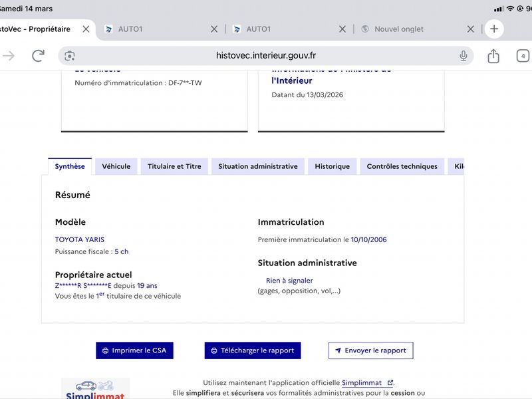Tap the histovec.interieur.gouv.fr address field

pos(266,56)
